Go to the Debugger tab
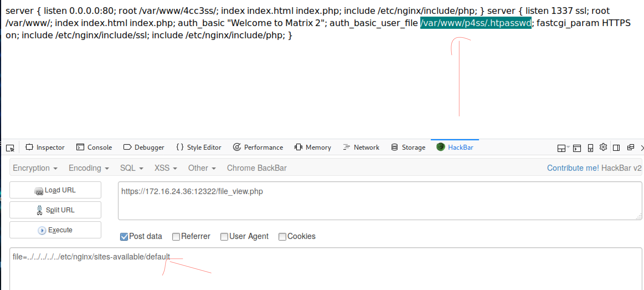 point(144,147)
